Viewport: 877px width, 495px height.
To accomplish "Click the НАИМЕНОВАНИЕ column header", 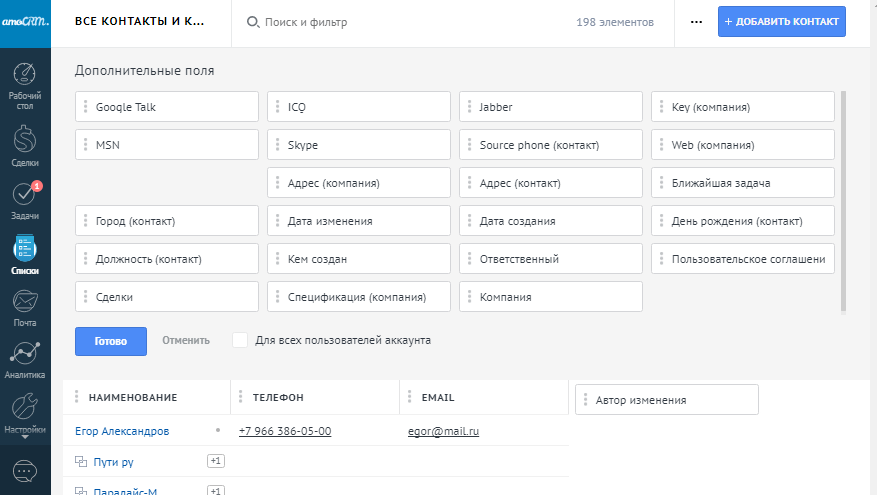I will click(x=133, y=397).
